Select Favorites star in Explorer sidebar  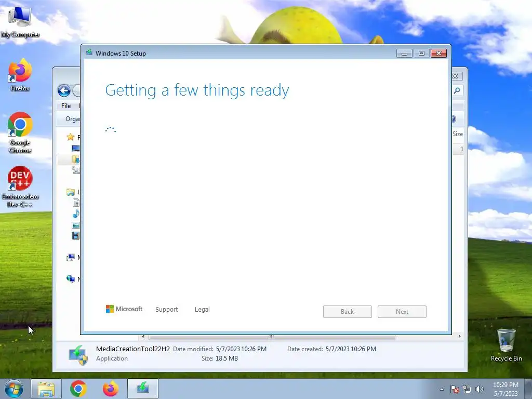point(71,137)
